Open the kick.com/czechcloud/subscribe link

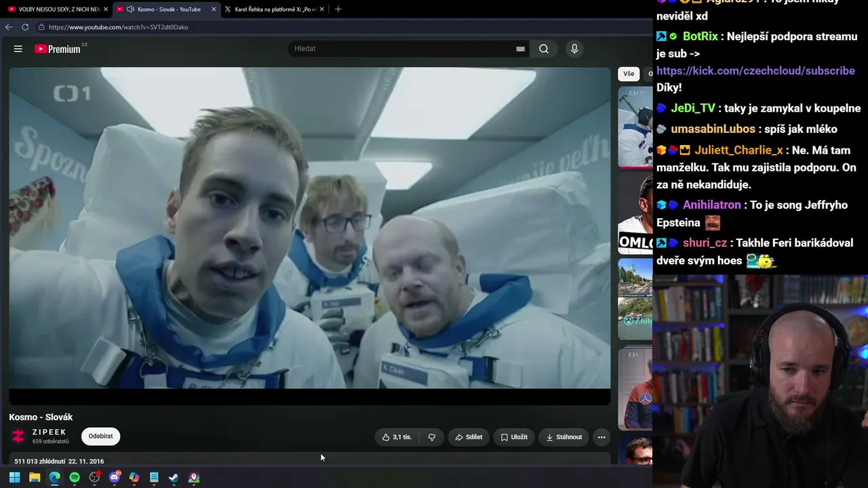(x=755, y=70)
